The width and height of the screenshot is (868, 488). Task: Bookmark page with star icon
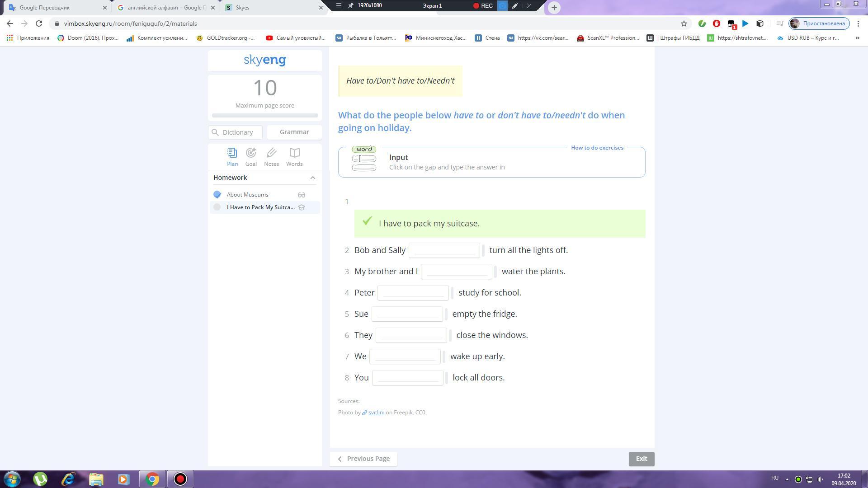click(684, 23)
